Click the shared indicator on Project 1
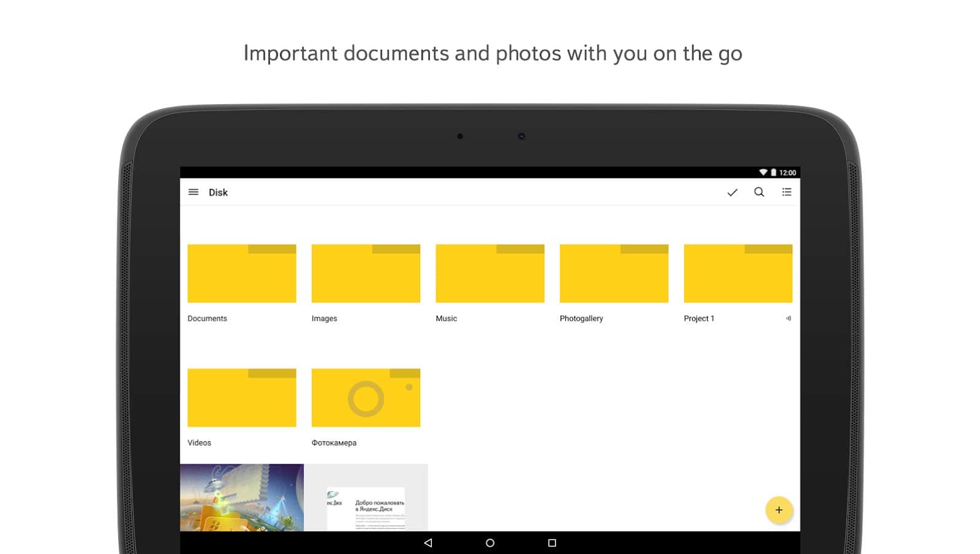The width and height of the screenshot is (980, 554). coord(788,318)
